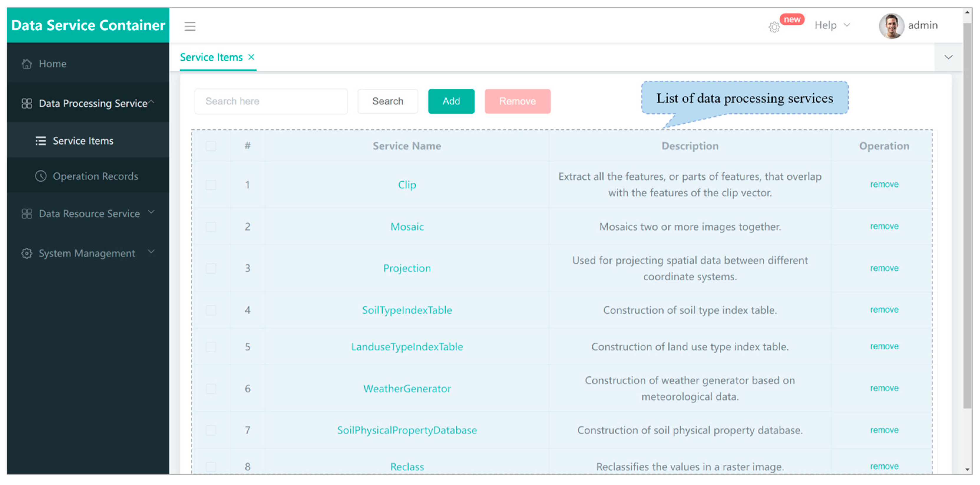Click the green Add button
This screenshot has width=980, height=485.
(451, 101)
